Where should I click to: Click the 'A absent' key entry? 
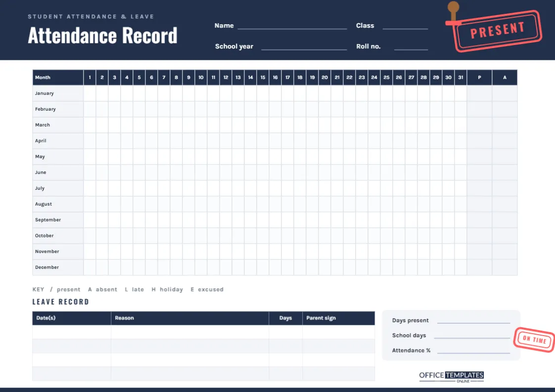pyautogui.click(x=103, y=289)
